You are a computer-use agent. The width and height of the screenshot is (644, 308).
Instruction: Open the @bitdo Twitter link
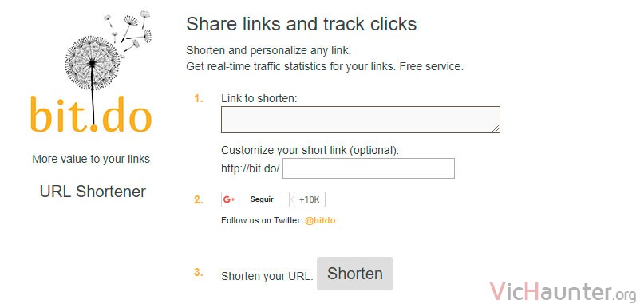click(x=320, y=220)
